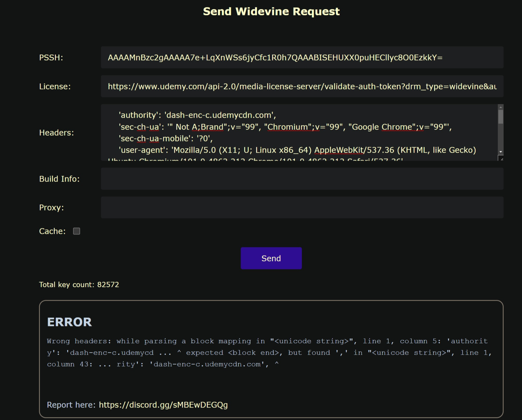This screenshot has width=522, height=420.
Task: Click the Headers label
Action: click(57, 133)
